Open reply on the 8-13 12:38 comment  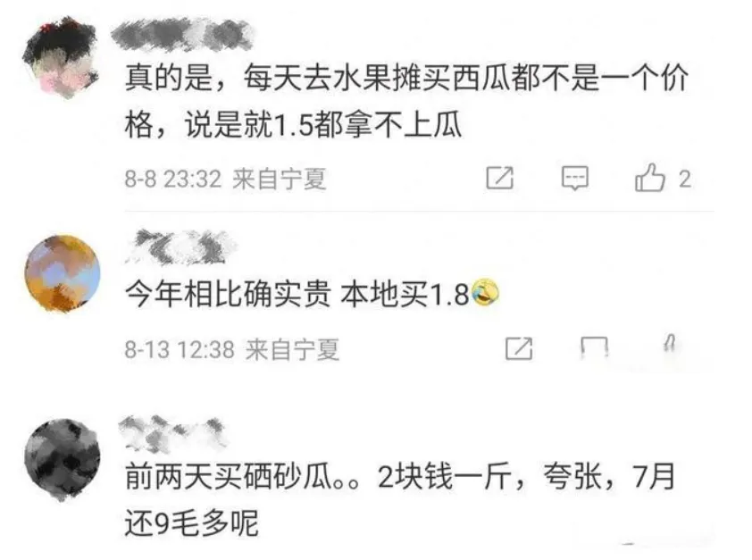(595, 348)
